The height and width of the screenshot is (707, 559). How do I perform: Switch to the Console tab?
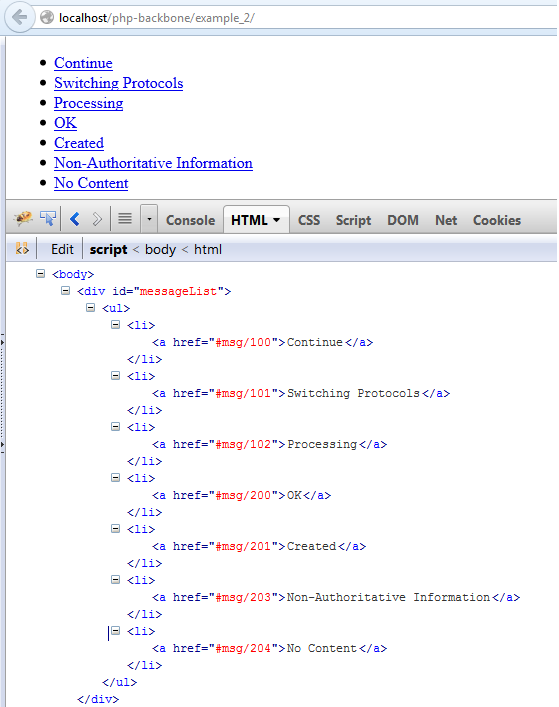[190, 220]
